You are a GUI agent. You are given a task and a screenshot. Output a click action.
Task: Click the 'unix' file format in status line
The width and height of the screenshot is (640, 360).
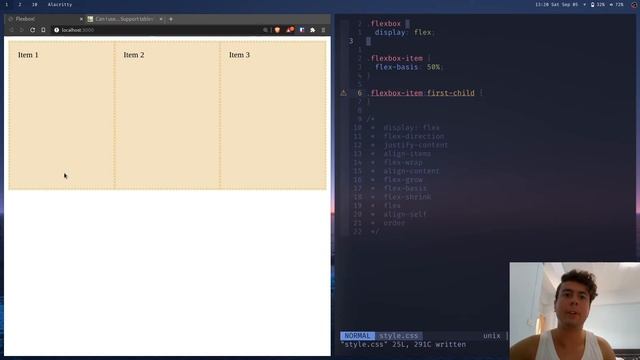click(x=491, y=336)
